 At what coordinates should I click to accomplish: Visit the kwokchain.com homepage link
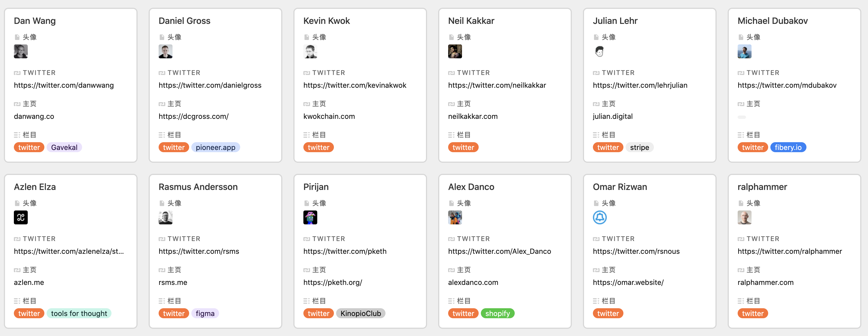click(329, 116)
